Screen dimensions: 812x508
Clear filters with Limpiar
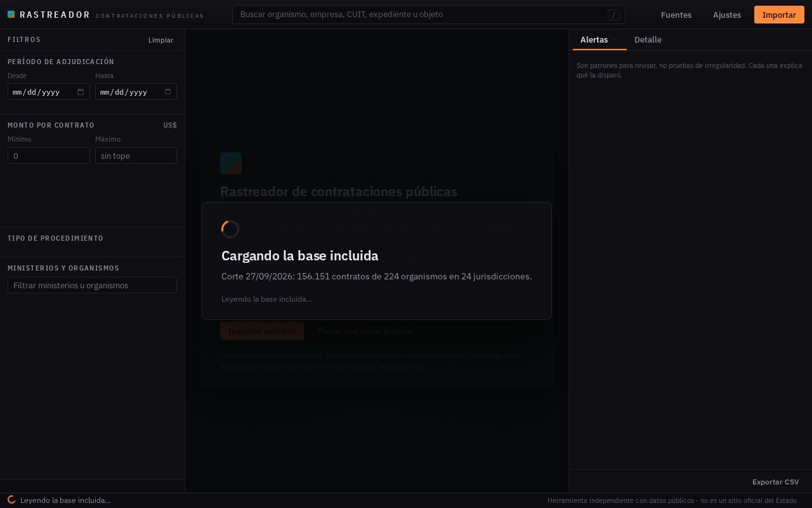[x=160, y=40]
